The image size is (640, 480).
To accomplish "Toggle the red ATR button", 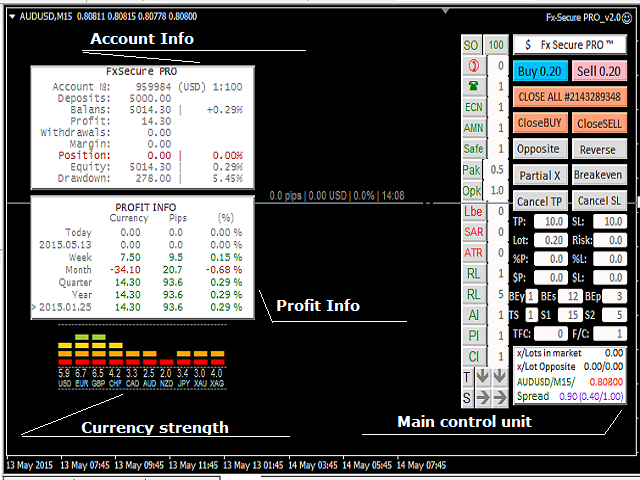I will tap(473, 253).
